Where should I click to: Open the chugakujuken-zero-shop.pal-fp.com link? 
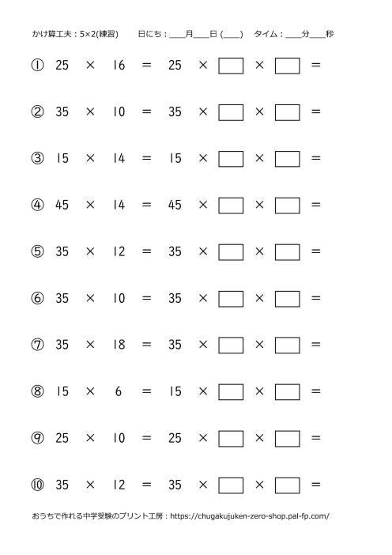click(250, 516)
